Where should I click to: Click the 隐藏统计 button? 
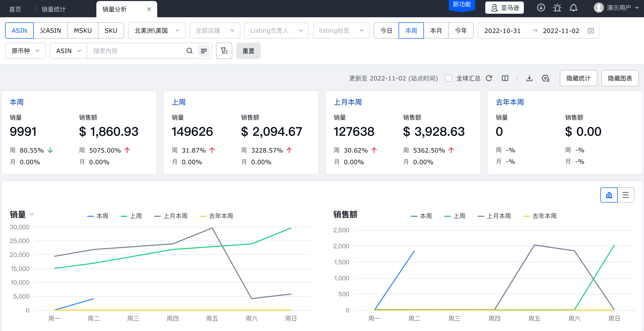579,78
